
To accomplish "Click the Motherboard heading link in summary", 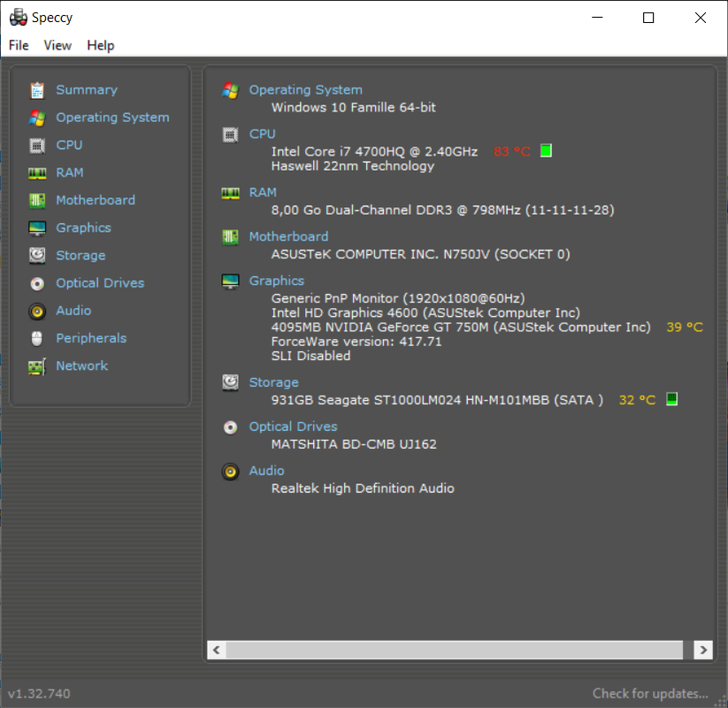I will pos(288,236).
